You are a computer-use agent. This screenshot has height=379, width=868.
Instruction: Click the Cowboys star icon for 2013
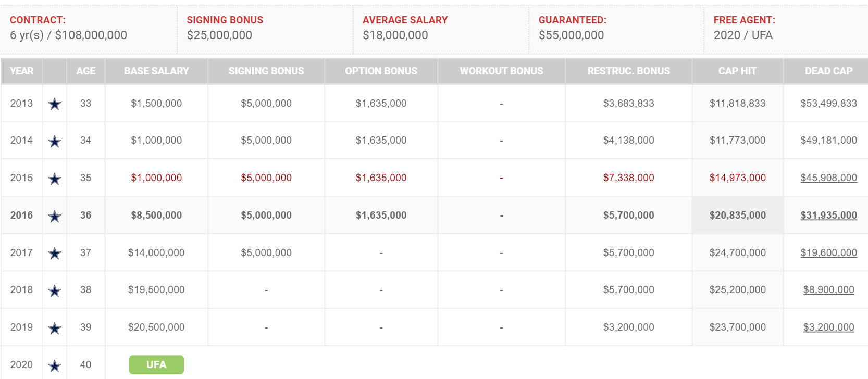55,104
